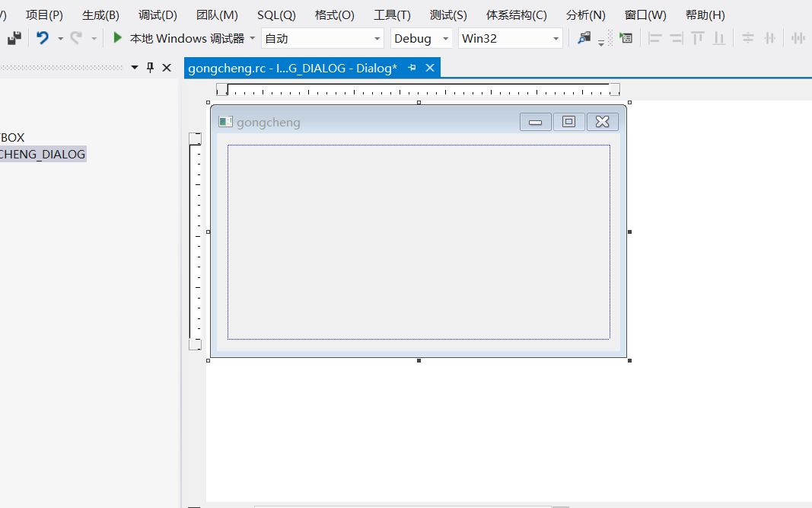The height and width of the screenshot is (508, 812).
Task: Click the Align Rights icon
Action: [676, 38]
